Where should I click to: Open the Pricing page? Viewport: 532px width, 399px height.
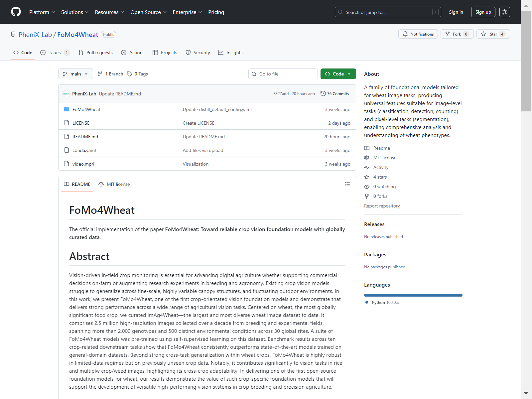click(x=216, y=12)
